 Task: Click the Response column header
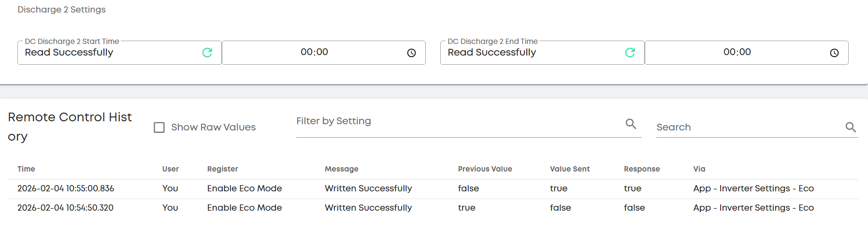pyautogui.click(x=641, y=169)
